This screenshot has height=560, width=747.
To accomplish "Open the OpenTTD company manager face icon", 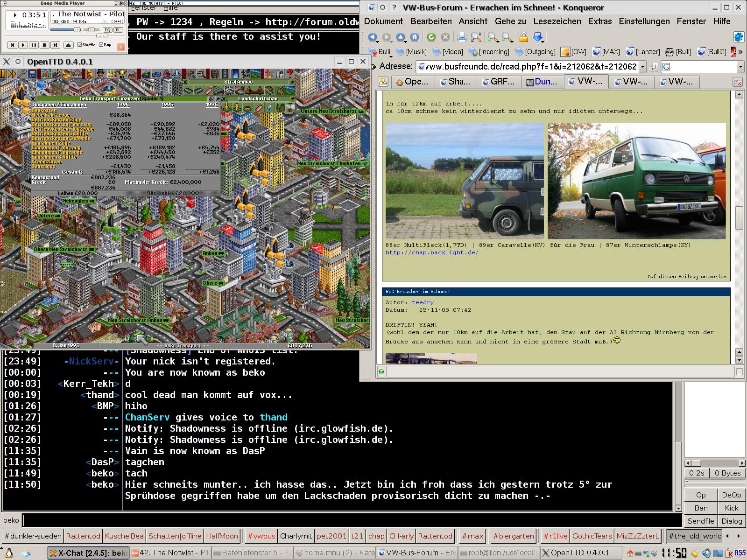I will tap(101, 74).
